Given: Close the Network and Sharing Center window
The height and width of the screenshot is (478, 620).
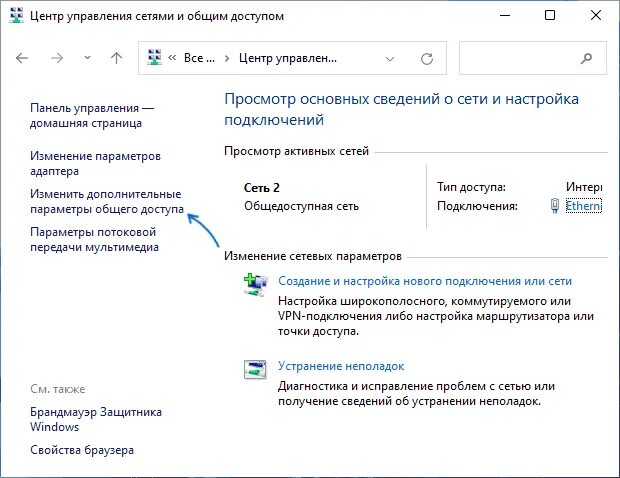Looking at the screenshot, I should point(595,15).
